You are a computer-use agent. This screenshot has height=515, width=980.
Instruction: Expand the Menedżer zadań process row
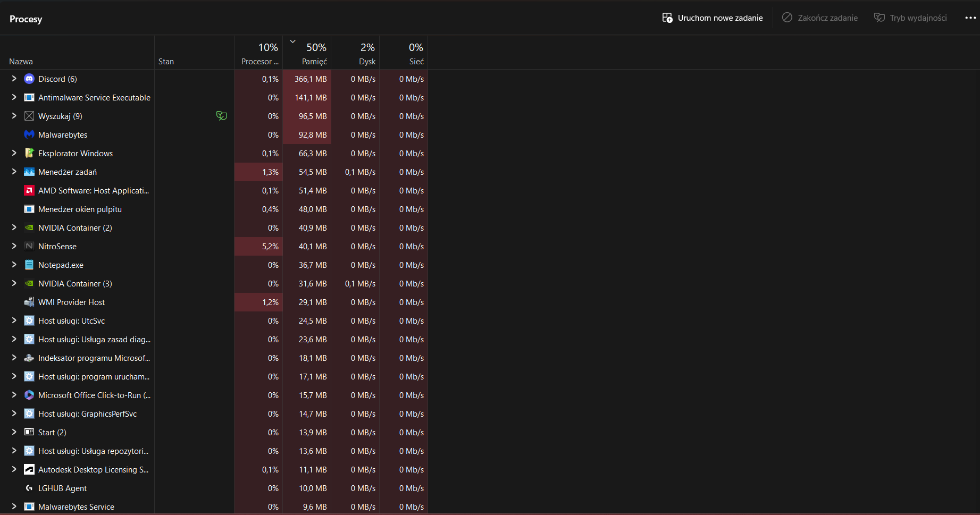tap(14, 172)
